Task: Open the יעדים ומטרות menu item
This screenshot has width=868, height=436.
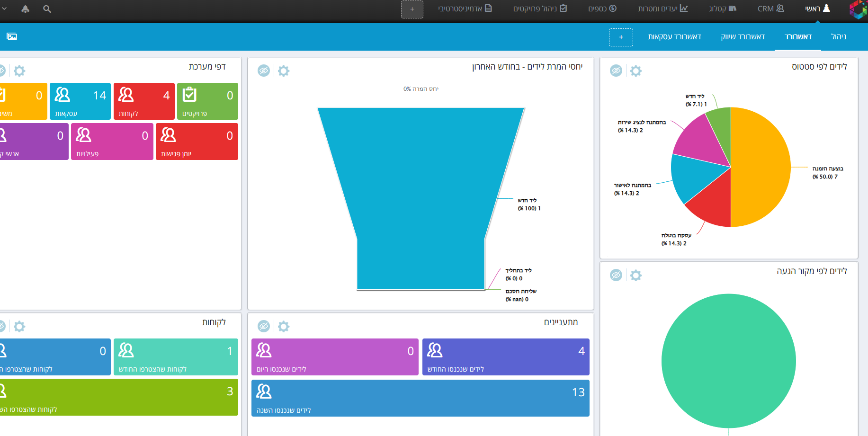Action: (x=663, y=9)
